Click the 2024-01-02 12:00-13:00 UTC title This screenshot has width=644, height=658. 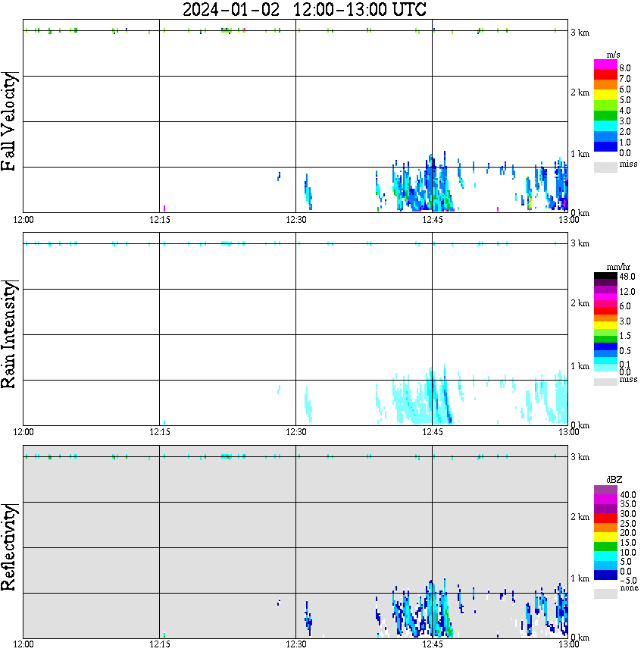click(304, 10)
